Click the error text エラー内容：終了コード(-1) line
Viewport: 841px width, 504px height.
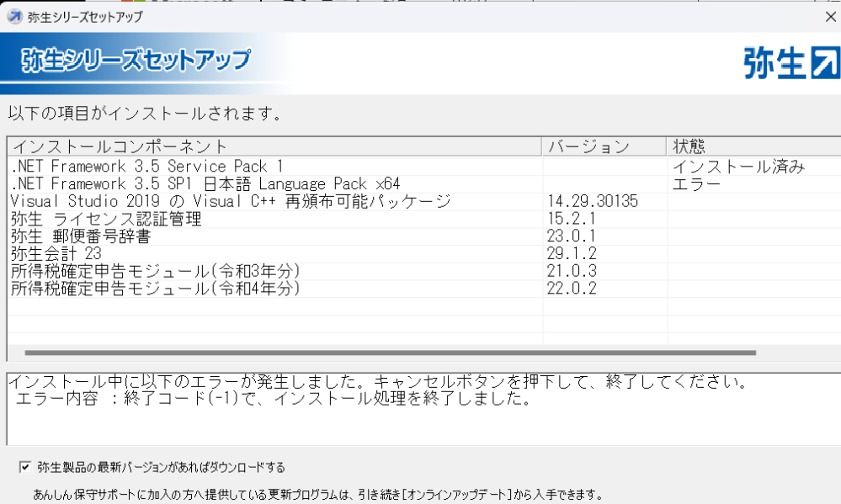click(x=274, y=398)
